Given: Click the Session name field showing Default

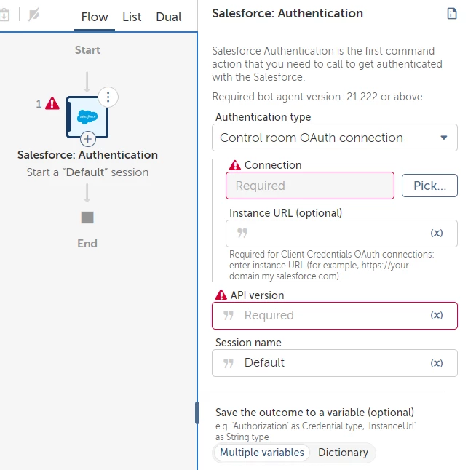Looking at the screenshot, I should point(335,363).
